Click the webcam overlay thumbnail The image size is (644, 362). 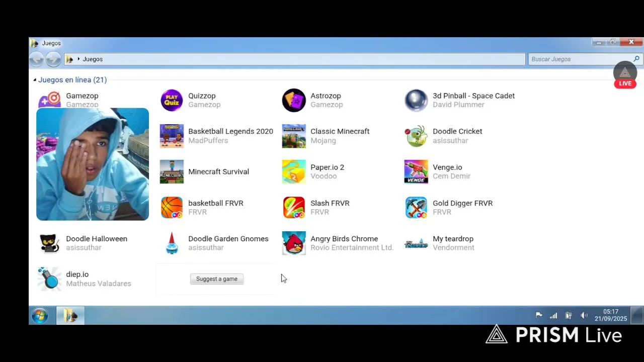point(93,164)
